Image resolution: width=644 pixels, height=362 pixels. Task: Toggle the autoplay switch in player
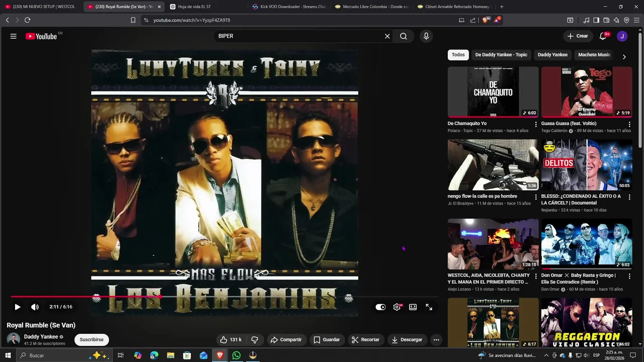(381, 307)
